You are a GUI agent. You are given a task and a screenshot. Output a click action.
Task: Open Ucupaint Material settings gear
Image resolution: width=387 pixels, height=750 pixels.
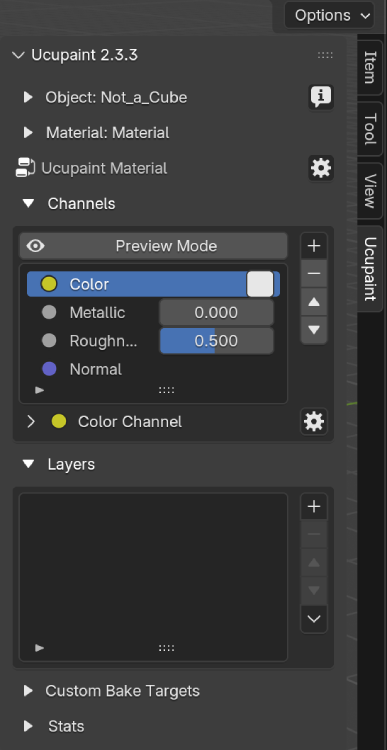(321, 168)
